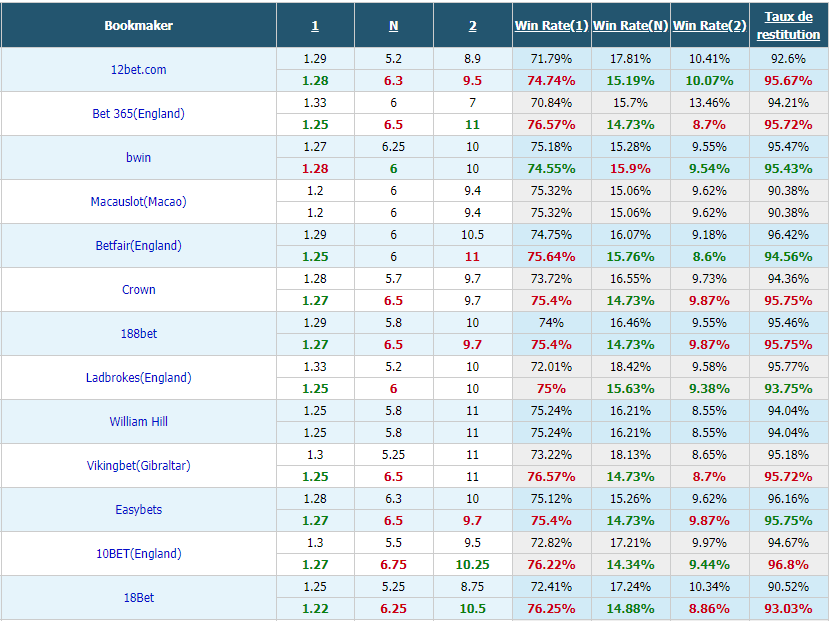Select 18Bet's 10.34% away win rate
This screenshot has width=830, height=621.
709,587
